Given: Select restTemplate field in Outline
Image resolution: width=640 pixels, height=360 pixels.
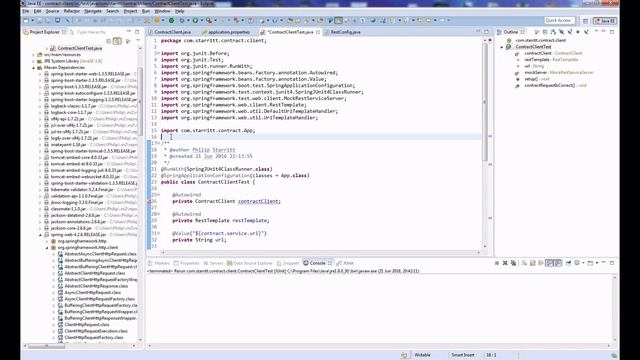Looking at the screenshot, I should click(x=551, y=60).
